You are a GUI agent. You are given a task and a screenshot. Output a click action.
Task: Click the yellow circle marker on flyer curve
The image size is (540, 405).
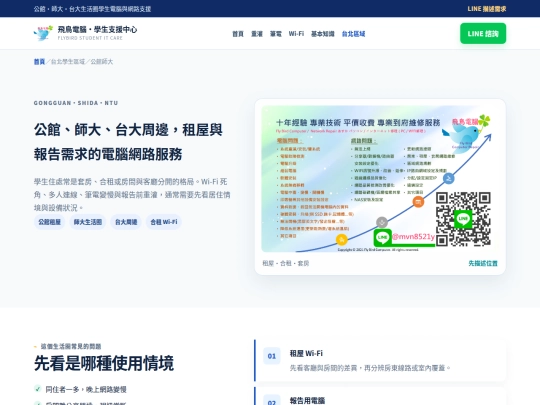pos(341,239)
